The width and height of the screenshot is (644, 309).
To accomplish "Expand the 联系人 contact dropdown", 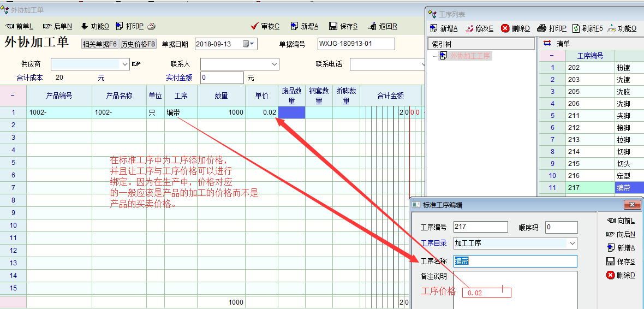I will tap(275, 64).
